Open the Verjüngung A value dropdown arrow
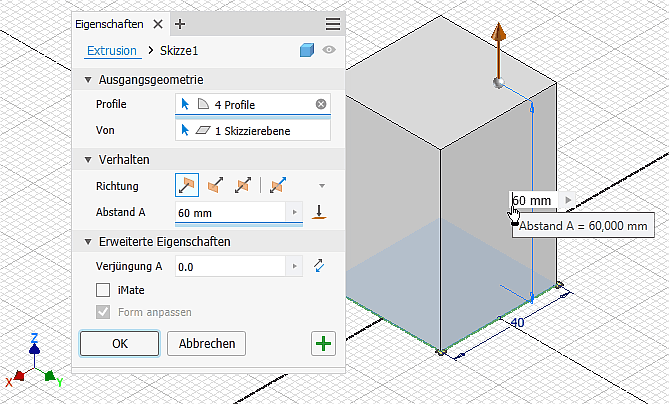The width and height of the screenshot is (669, 404). pyautogui.click(x=293, y=266)
